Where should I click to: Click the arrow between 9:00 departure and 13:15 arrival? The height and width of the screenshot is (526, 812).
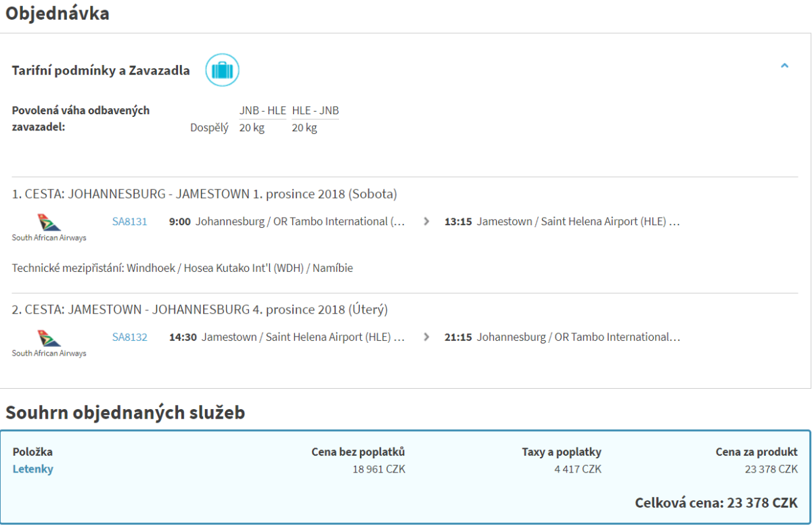point(426,221)
